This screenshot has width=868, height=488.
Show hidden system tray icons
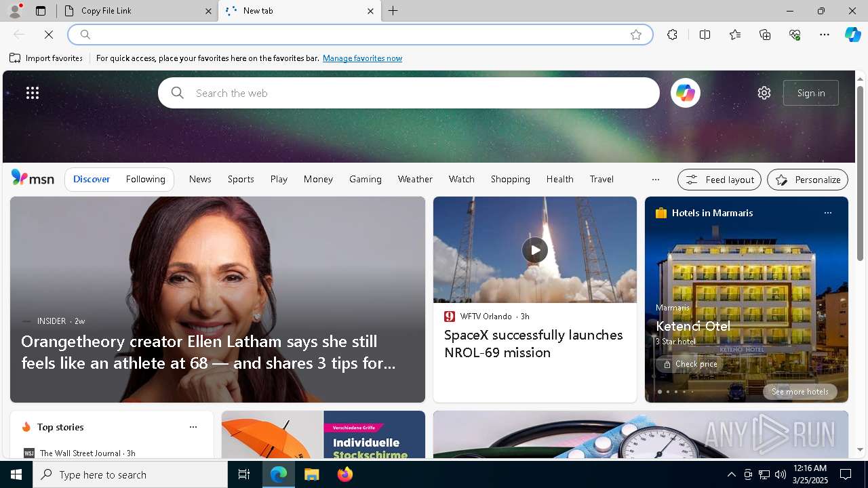click(x=731, y=474)
